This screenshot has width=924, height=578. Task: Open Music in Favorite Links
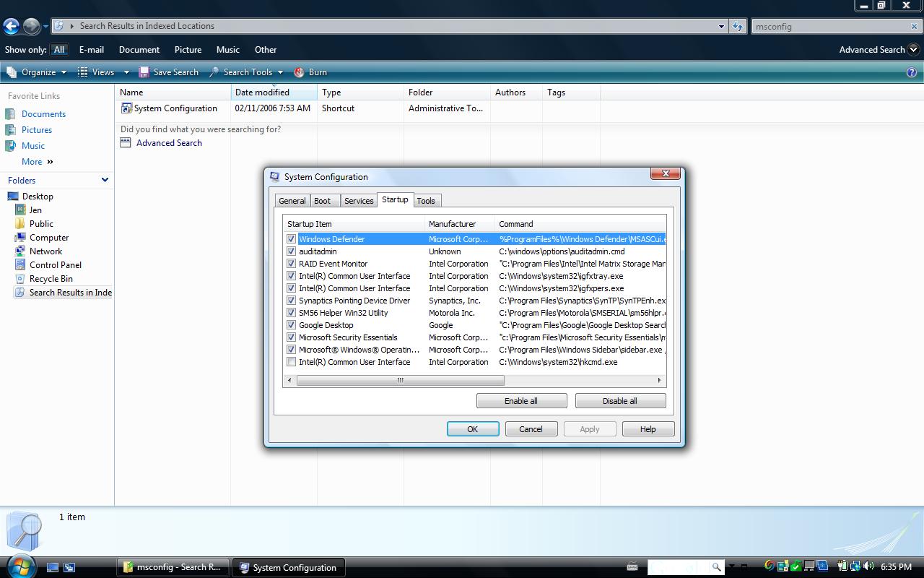tap(33, 146)
